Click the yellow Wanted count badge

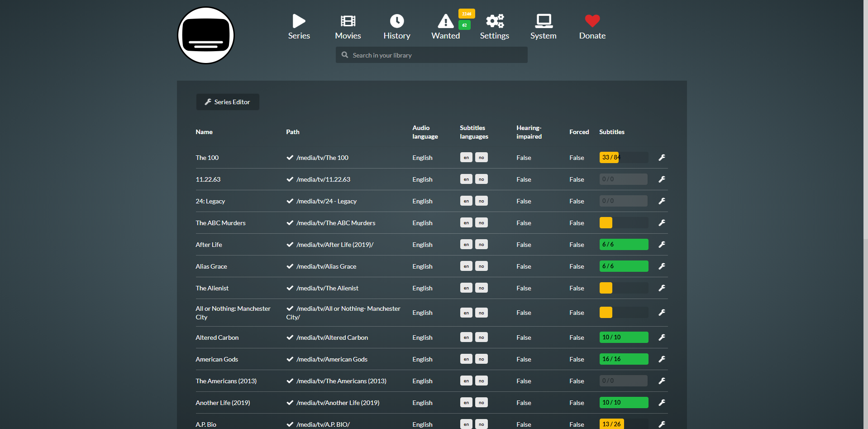pos(467,14)
